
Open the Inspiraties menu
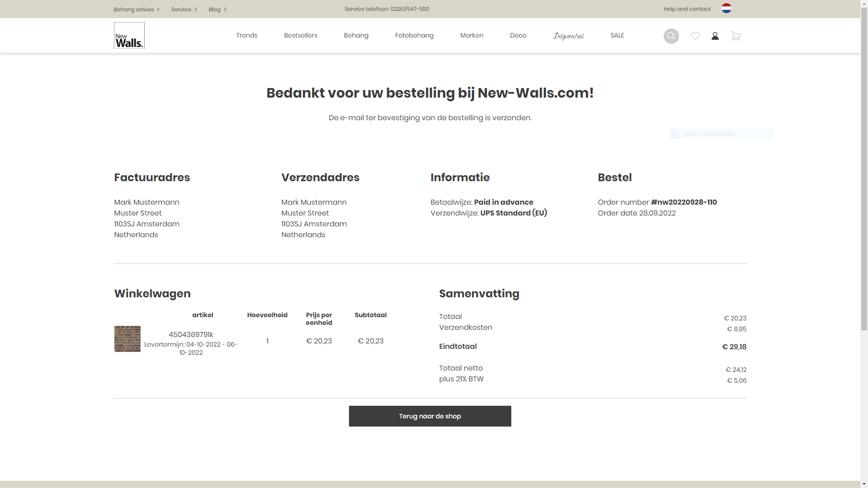(x=568, y=35)
